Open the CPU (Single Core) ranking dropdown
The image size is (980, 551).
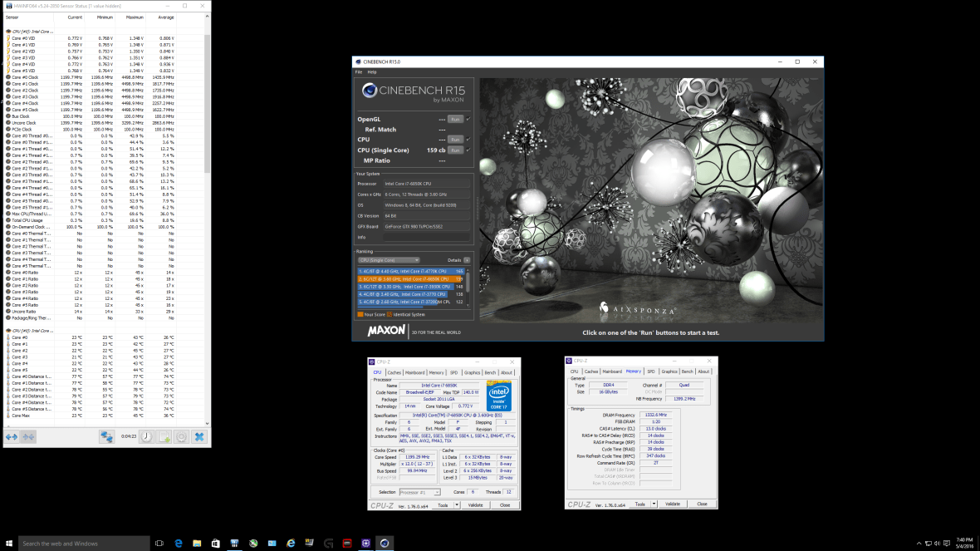coord(388,259)
